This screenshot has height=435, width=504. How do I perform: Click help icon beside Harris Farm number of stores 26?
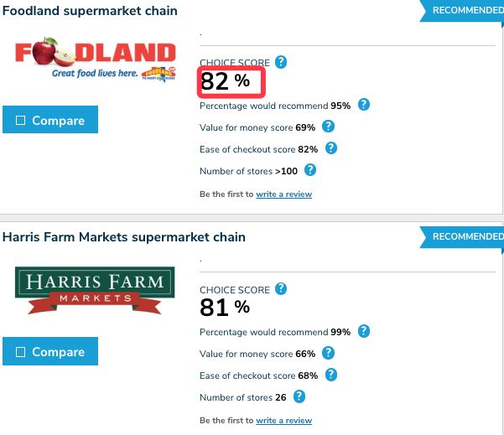click(299, 396)
